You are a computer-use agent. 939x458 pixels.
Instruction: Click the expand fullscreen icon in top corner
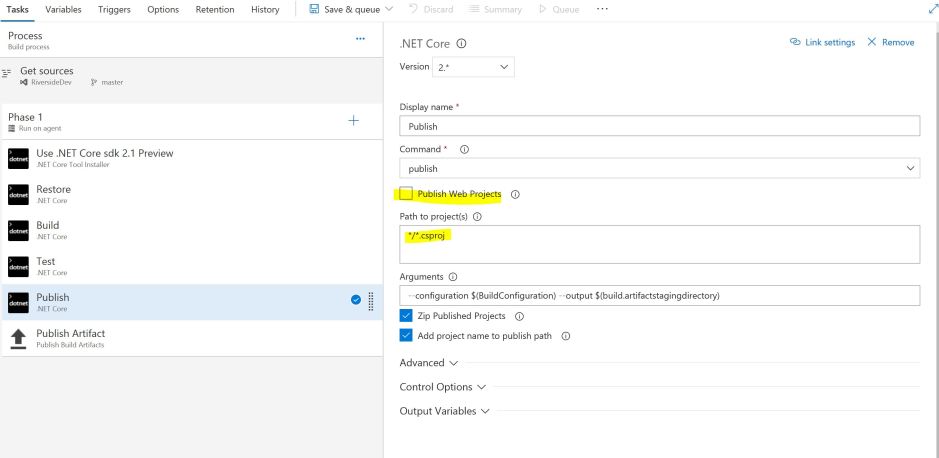click(x=930, y=9)
